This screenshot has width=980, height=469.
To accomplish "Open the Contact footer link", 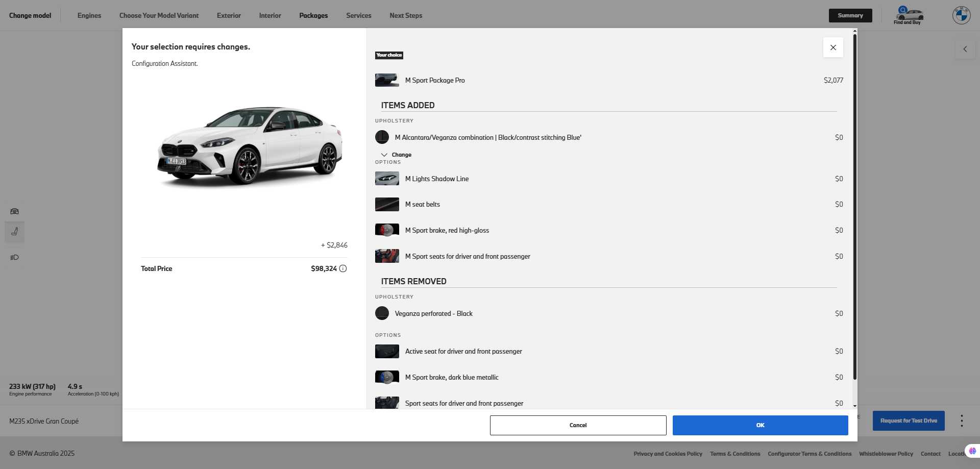I will coord(930,454).
